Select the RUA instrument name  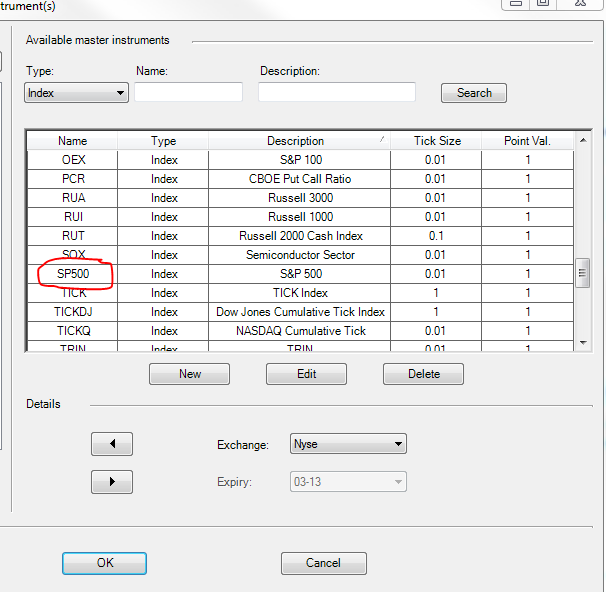tap(73, 198)
